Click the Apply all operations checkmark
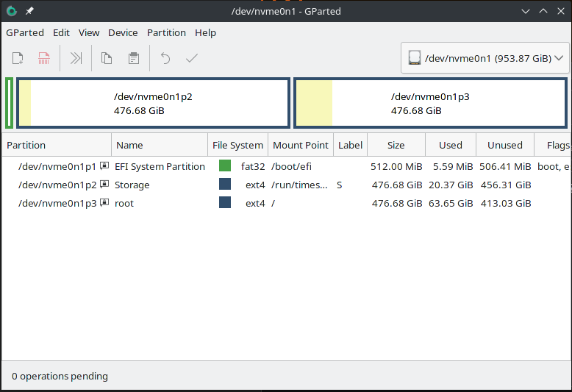The width and height of the screenshot is (572, 392). (x=191, y=58)
